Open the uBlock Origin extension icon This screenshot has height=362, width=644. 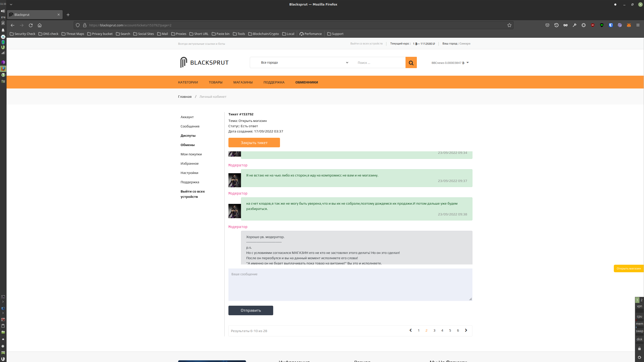tap(593, 25)
